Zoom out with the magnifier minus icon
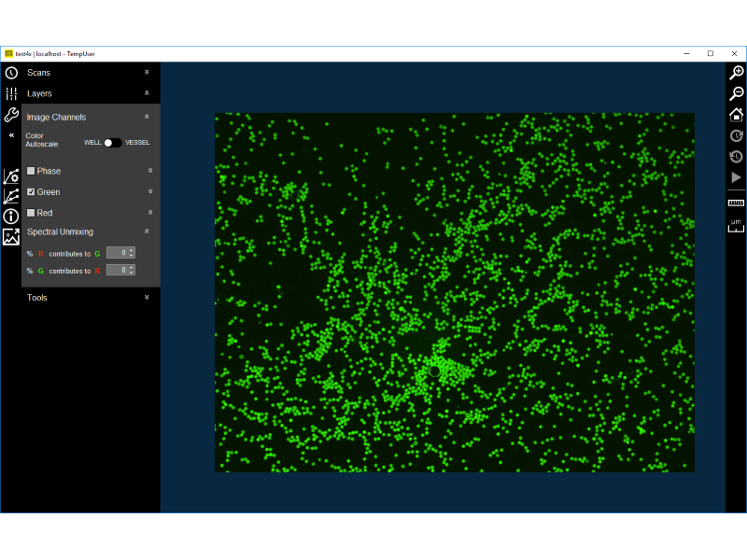Image resolution: width=747 pixels, height=560 pixels. click(737, 93)
